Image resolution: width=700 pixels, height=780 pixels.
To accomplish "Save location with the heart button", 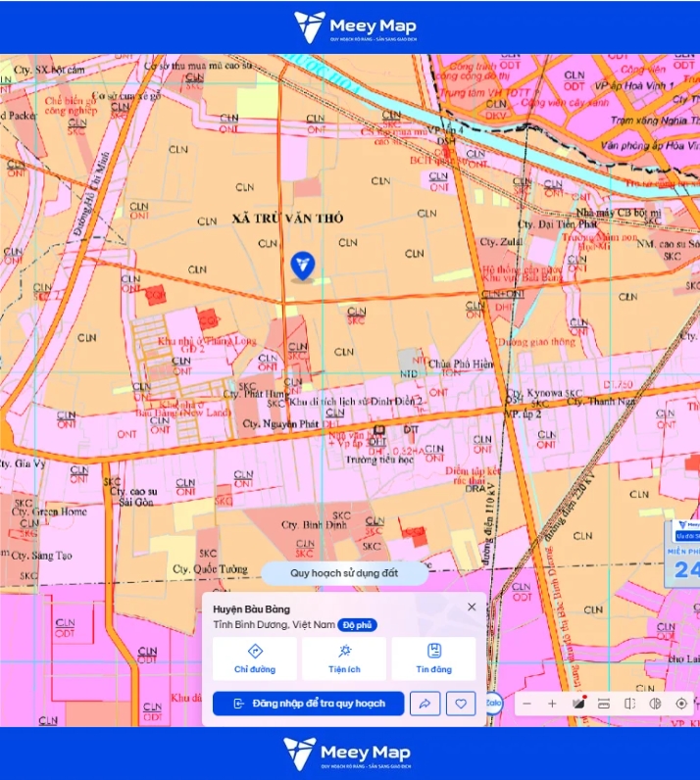I will 461,704.
